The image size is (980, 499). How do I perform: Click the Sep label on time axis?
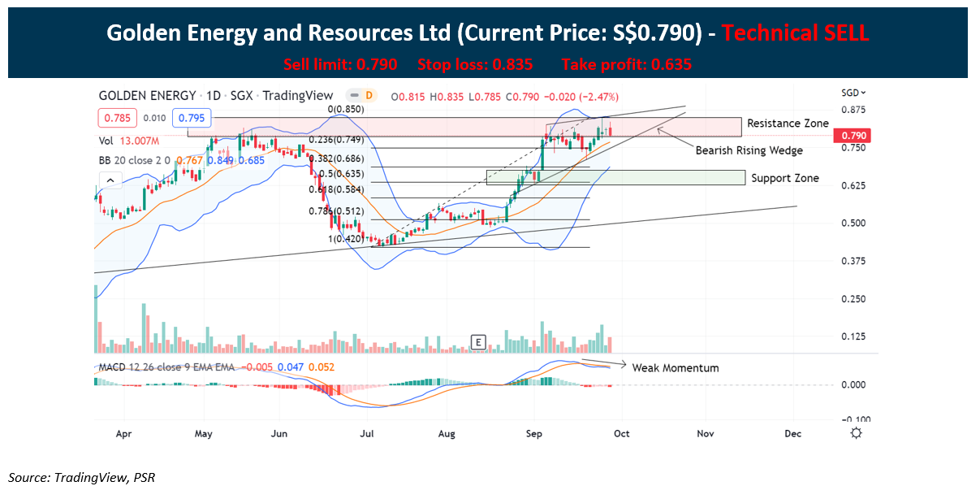(x=533, y=433)
